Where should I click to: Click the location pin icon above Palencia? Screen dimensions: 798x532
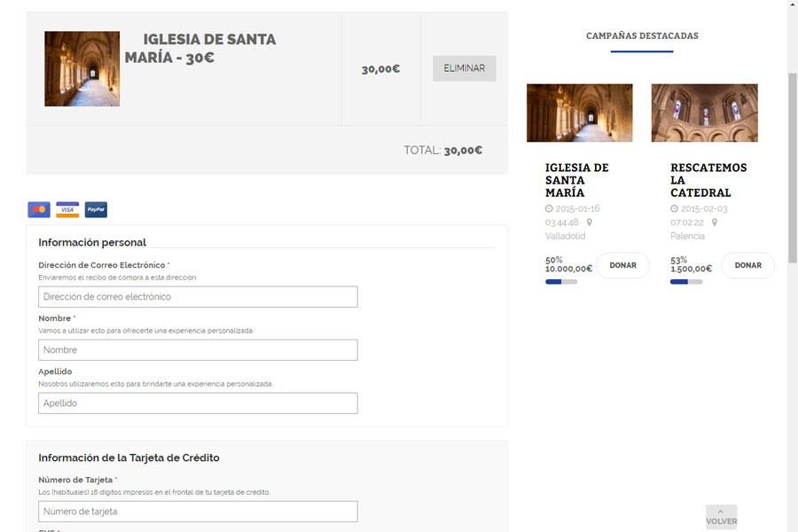pyautogui.click(x=714, y=223)
